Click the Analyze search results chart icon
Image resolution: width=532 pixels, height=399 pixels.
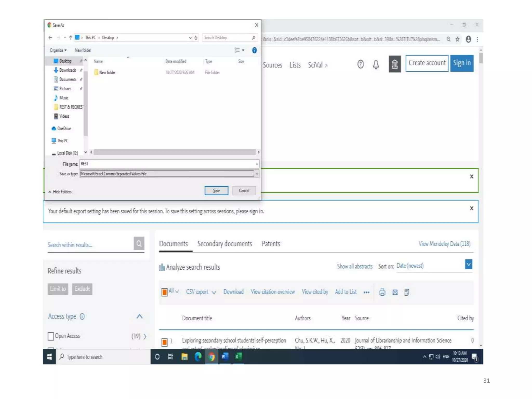[162, 267]
